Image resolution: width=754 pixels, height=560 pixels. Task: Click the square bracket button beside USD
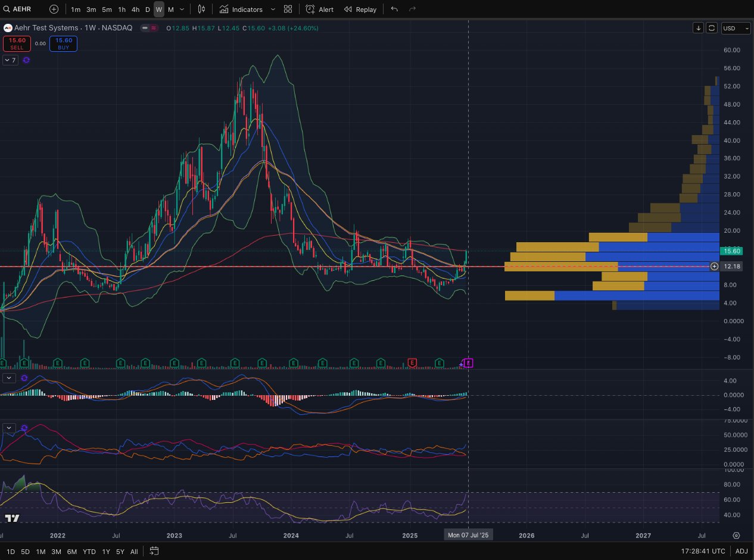[x=711, y=28]
